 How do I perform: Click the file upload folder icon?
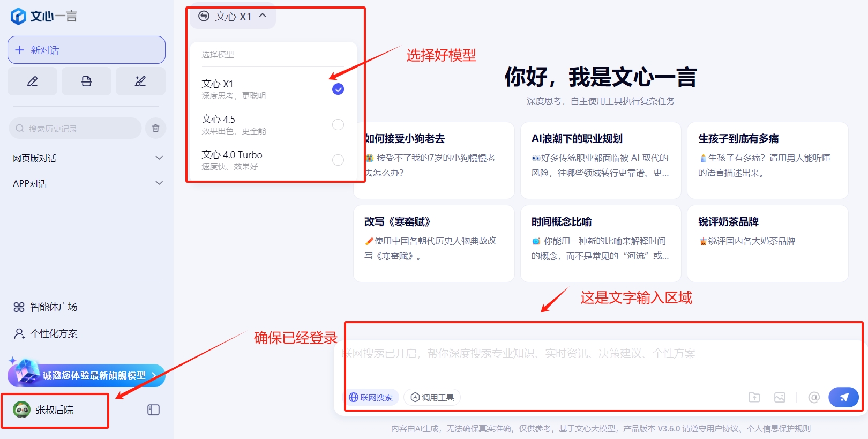[754, 397]
